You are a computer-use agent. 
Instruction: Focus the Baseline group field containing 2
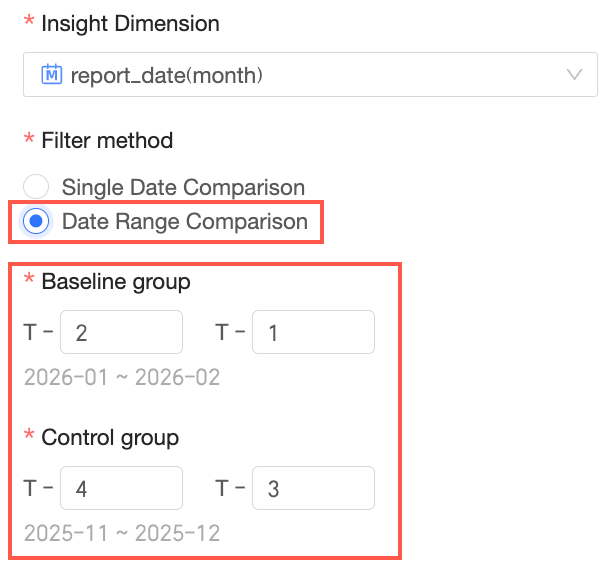121,332
